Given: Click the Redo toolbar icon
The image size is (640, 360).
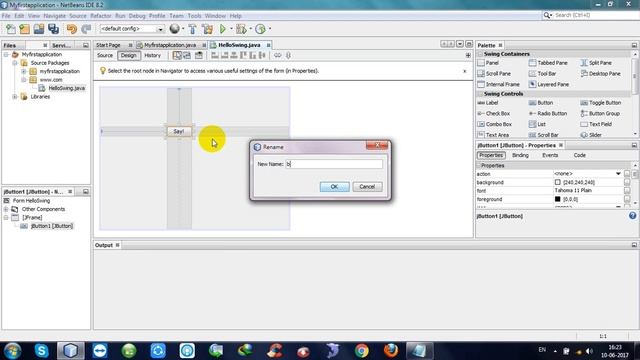Looking at the screenshot, I should point(86,29).
